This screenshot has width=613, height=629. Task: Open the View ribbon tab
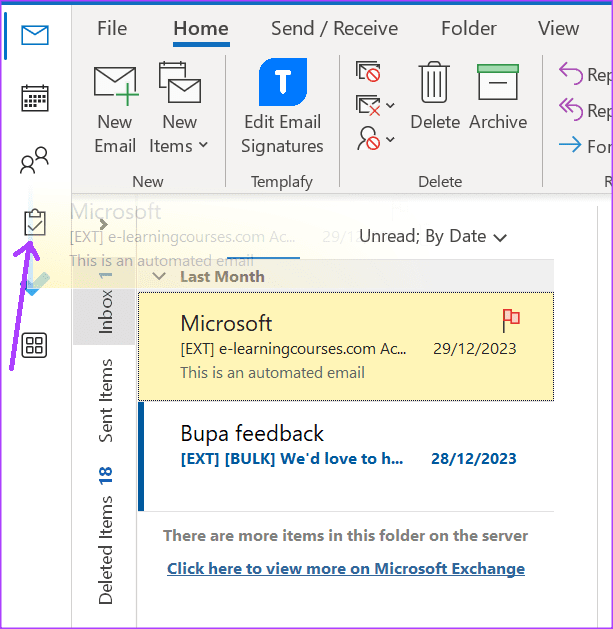[558, 28]
